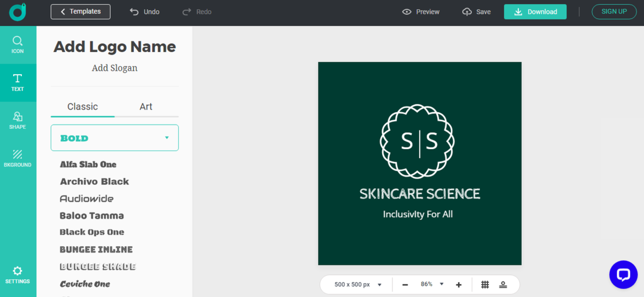This screenshot has width=644, height=297.
Task: Select the Classic tab
Action: (x=82, y=106)
